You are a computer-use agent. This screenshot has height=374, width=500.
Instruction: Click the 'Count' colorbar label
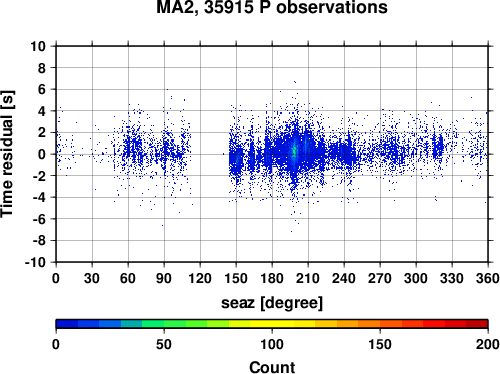[272, 367]
